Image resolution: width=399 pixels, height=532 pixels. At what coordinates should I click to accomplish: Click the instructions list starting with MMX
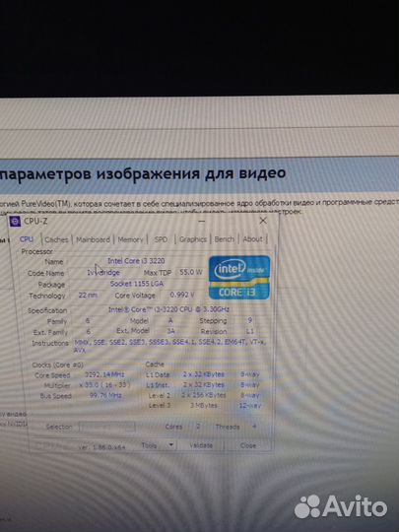point(169,346)
